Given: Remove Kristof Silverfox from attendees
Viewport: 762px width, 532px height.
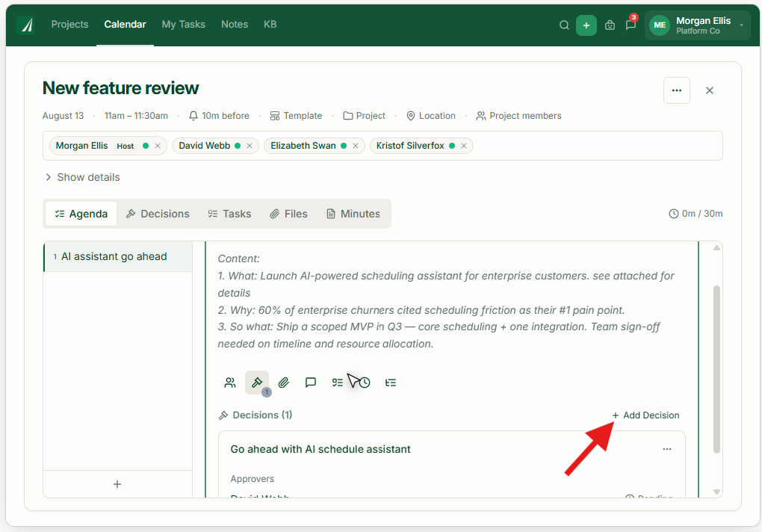Looking at the screenshot, I should (464, 146).
